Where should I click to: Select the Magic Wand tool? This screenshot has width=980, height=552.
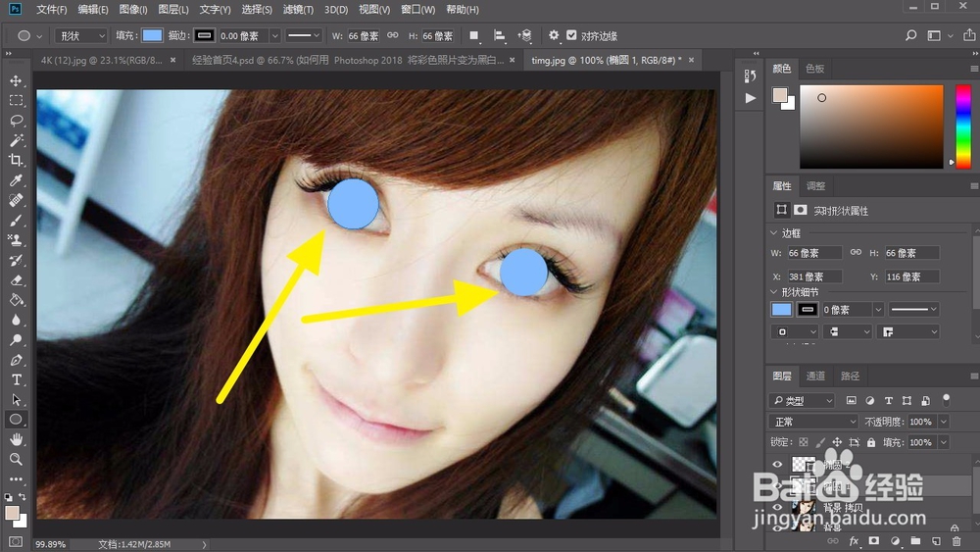click(17, 140)
